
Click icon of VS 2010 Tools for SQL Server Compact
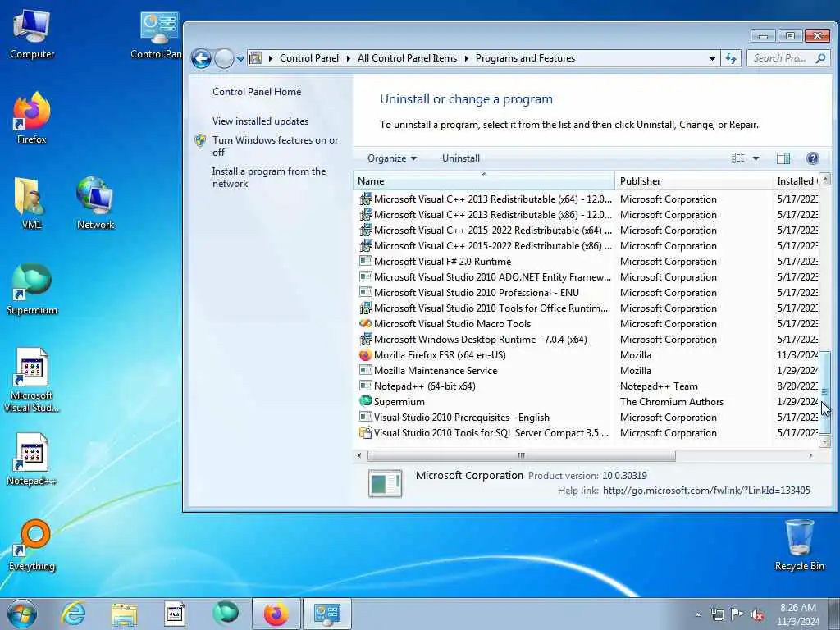tap(365, 432)
